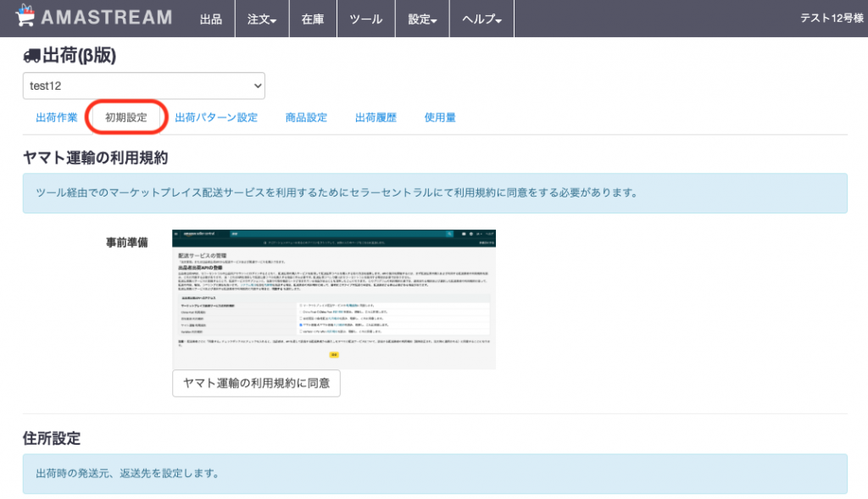This screenshot has height=499, width=868.
Task: Click the 出荷時の発送元、返送先を設定します notice text
Action: [128, 474]
